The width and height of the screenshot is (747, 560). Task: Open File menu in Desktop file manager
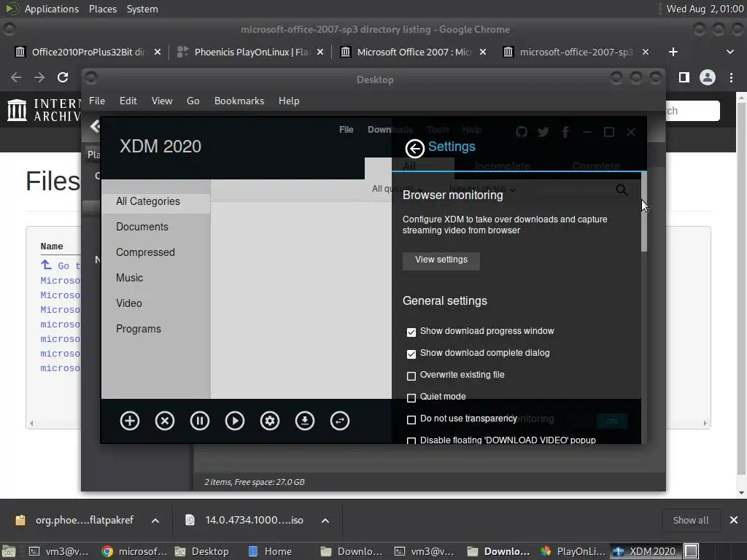click(x=97, y=101)
